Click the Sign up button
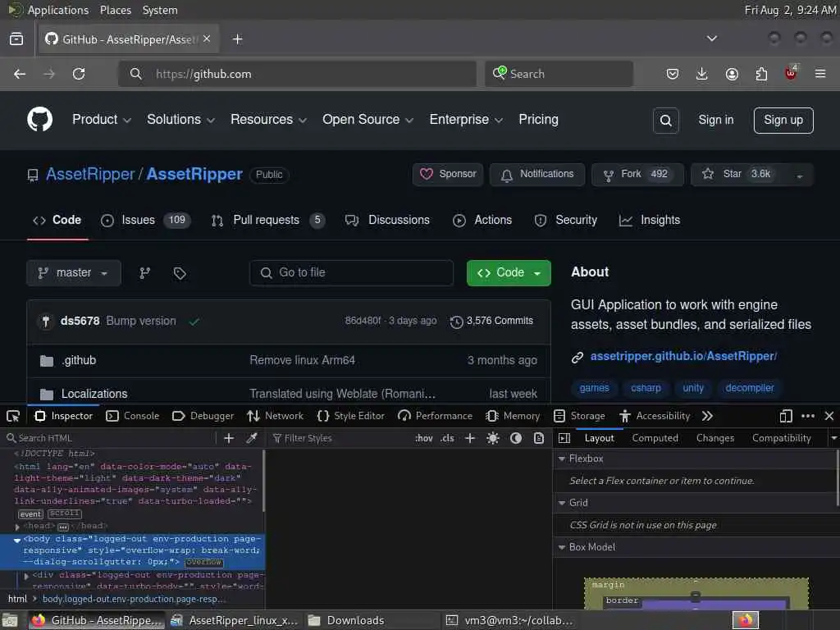 (x=783, y=121)
